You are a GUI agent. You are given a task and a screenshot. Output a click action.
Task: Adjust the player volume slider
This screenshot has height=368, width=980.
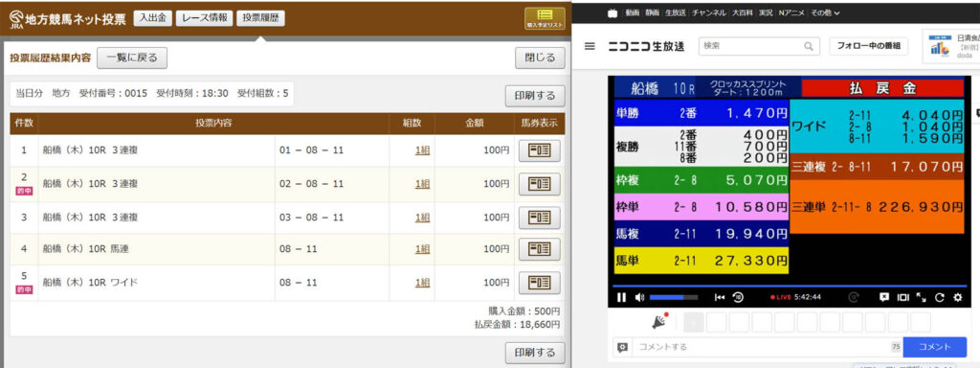click(673, 297)
